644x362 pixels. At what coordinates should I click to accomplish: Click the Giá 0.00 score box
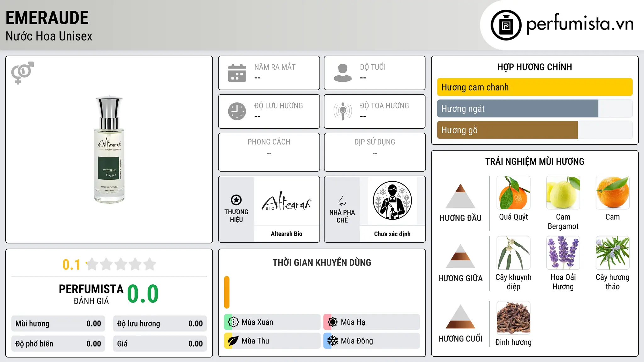160,344
